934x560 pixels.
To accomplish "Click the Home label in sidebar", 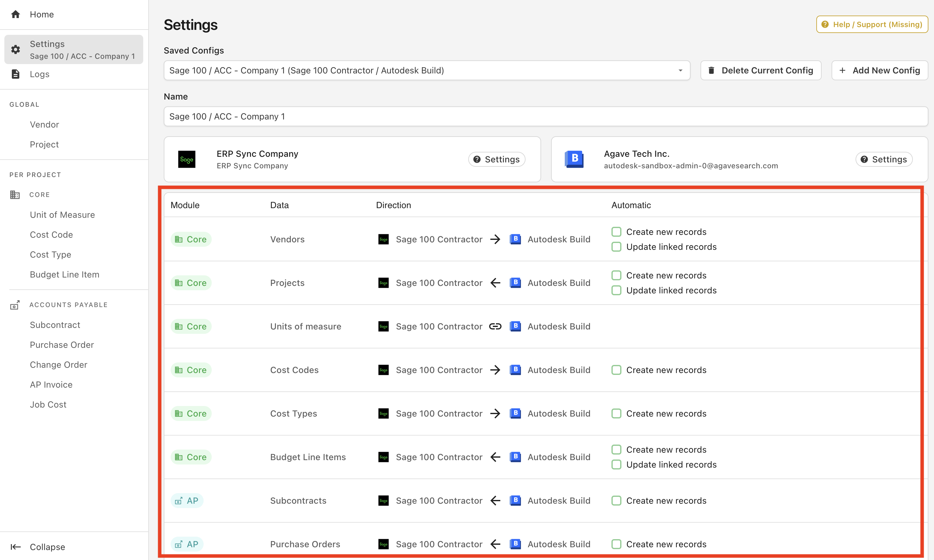I will pyautogui.click(x=42, y=14).
